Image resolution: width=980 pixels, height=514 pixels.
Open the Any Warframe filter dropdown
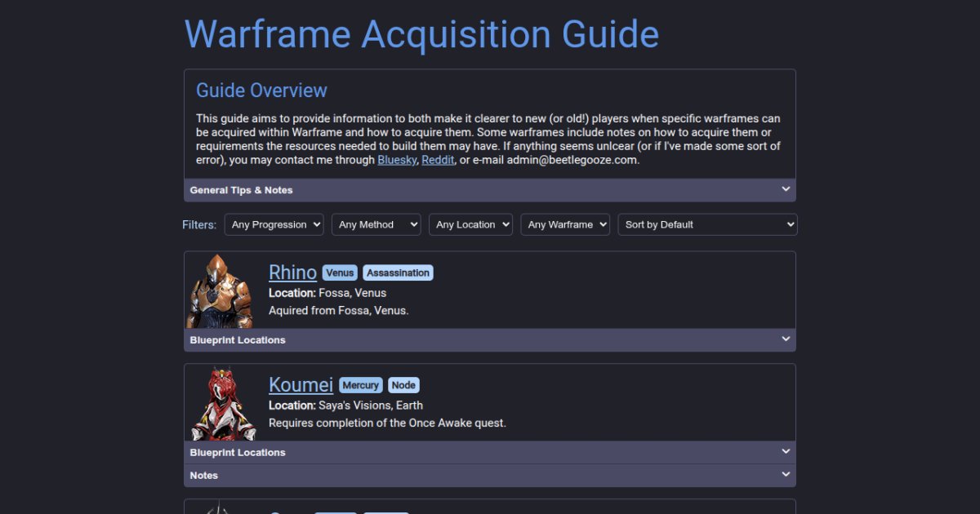coord(565,224)
